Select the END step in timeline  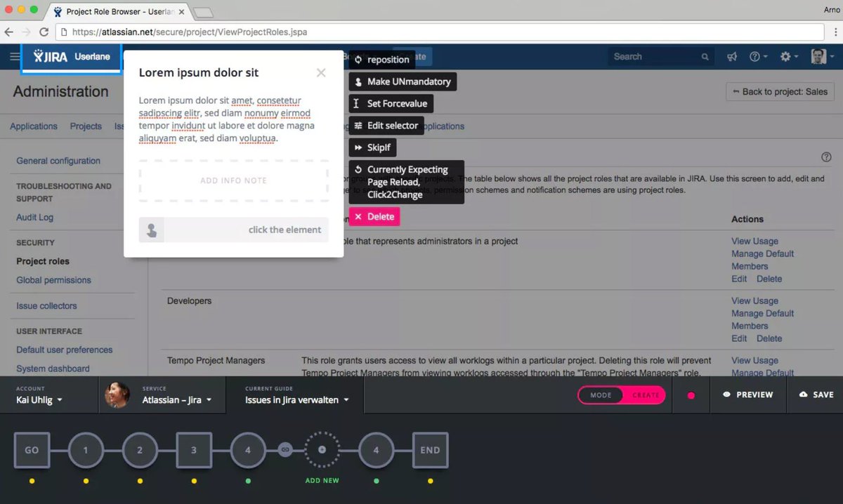pyautogui.click(x=430, y=451)
